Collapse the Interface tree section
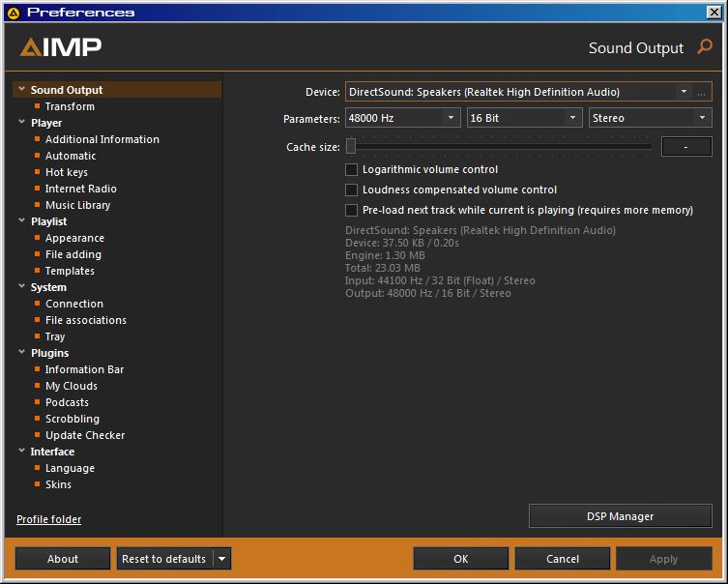 pos(21,451)
